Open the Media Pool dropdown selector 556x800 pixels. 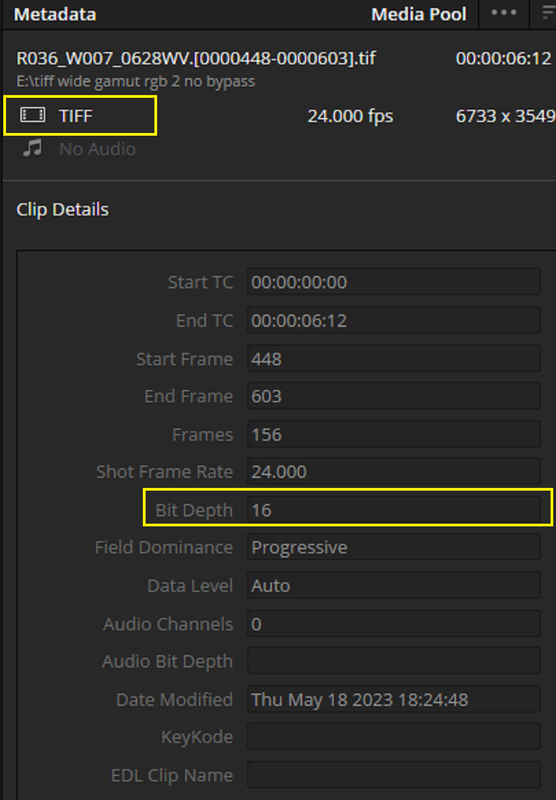click(x=419, y=14)
